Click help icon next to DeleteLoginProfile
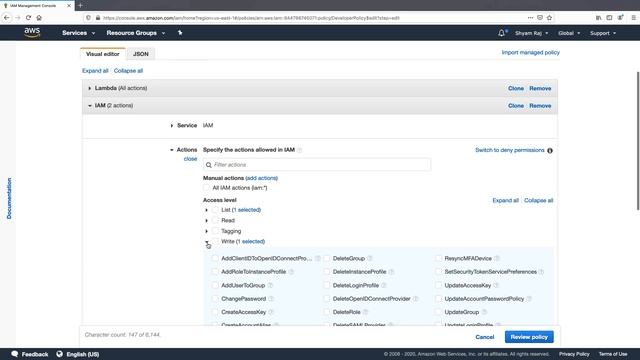This screenshot has width=640, height=360. click(384, 285)
